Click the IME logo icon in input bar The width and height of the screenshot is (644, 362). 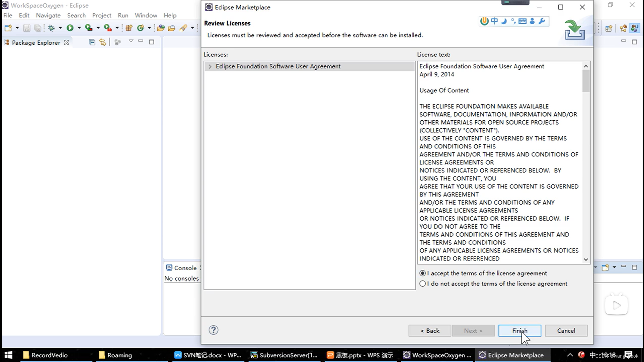tap(484, 21)
